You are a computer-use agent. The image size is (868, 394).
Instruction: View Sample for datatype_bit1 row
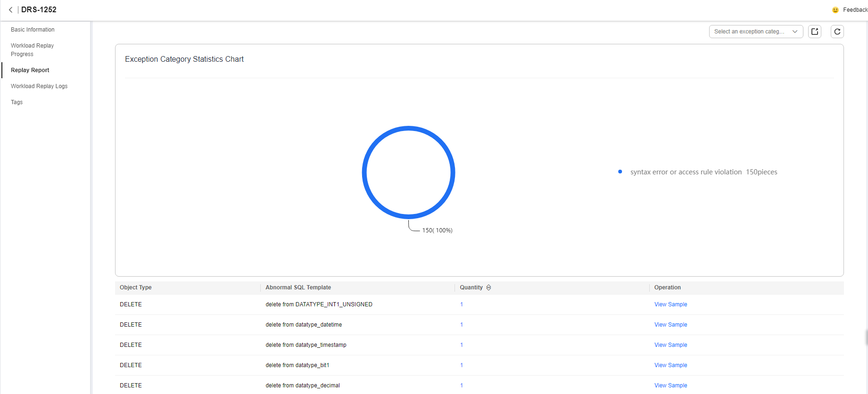[x=670, y=365]
